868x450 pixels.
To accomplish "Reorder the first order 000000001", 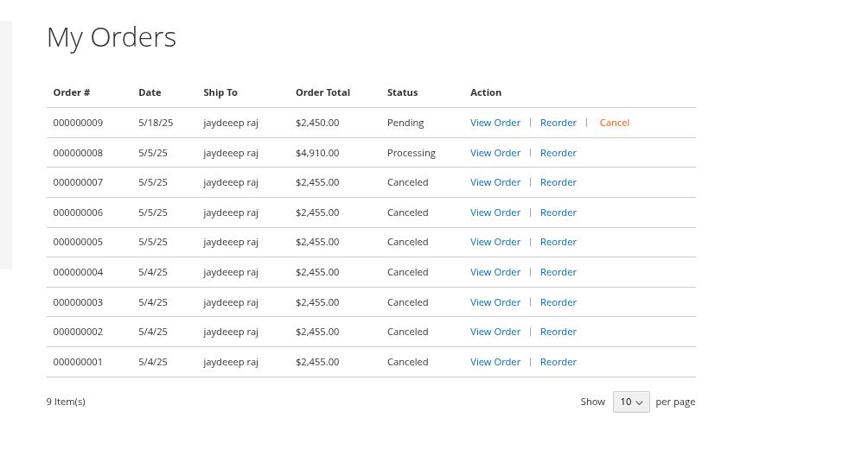I will tap(558, 362).
